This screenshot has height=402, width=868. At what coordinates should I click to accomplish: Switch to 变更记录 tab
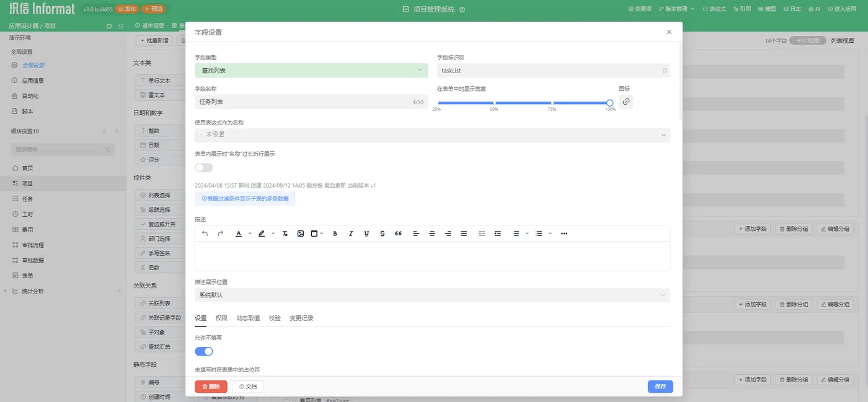(301, 318)
